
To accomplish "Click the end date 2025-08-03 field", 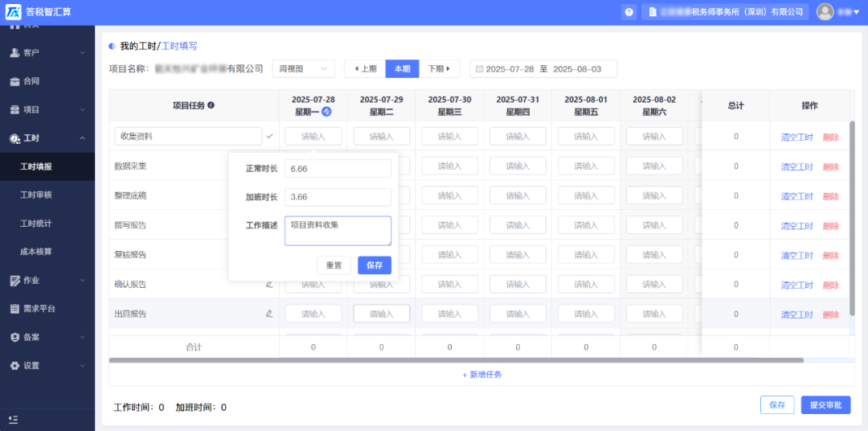I will tap(577, 69).
